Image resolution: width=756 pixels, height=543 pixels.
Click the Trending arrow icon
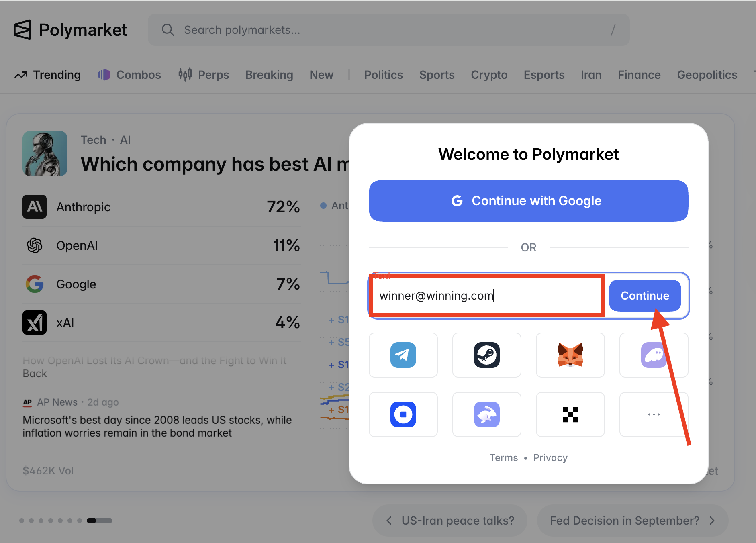click(x=21, y=75)
